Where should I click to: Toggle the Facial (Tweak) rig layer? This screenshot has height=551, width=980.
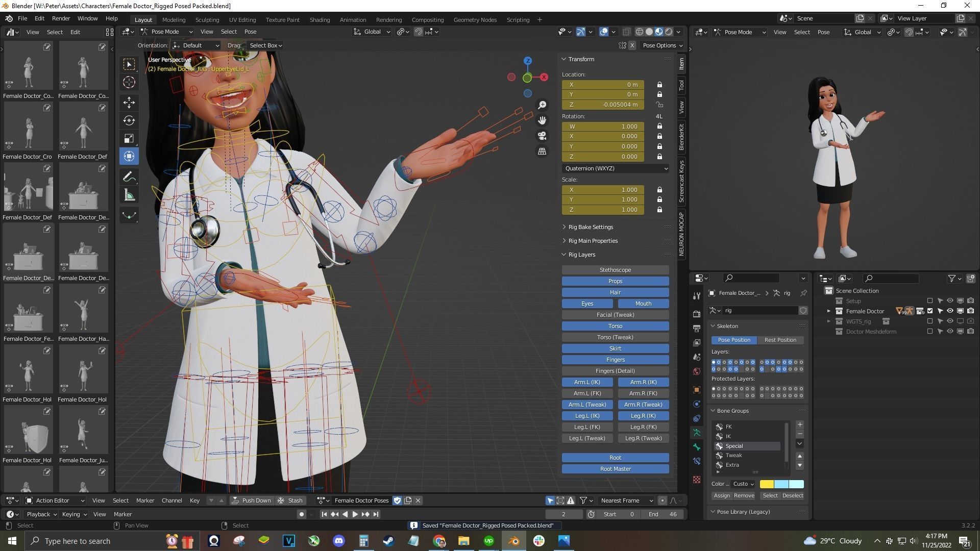click(615, 315)
